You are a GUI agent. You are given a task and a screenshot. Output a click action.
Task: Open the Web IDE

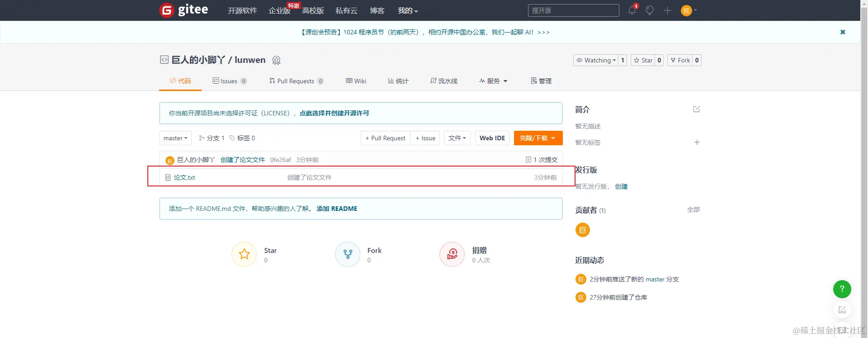click(x=492, y=138)
